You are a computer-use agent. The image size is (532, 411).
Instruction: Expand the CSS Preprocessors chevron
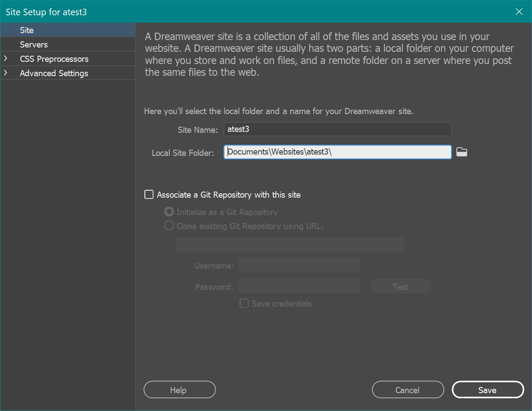(x=6, y=59)
